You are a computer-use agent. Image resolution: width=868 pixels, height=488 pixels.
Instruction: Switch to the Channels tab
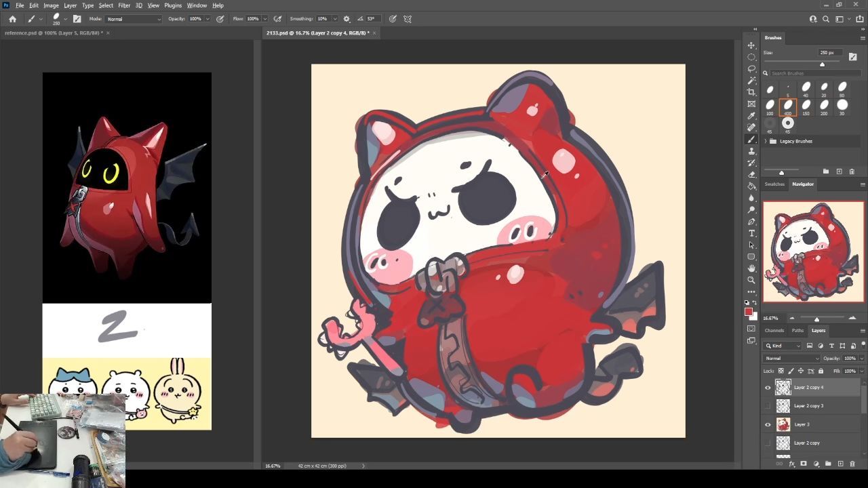pos(774,331)
